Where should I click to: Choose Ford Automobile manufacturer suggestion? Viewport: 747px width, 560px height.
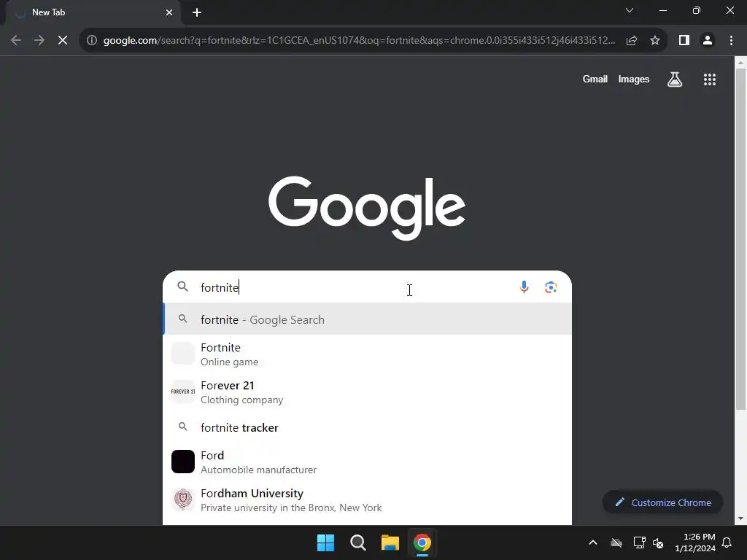click(x=368, y=462)
